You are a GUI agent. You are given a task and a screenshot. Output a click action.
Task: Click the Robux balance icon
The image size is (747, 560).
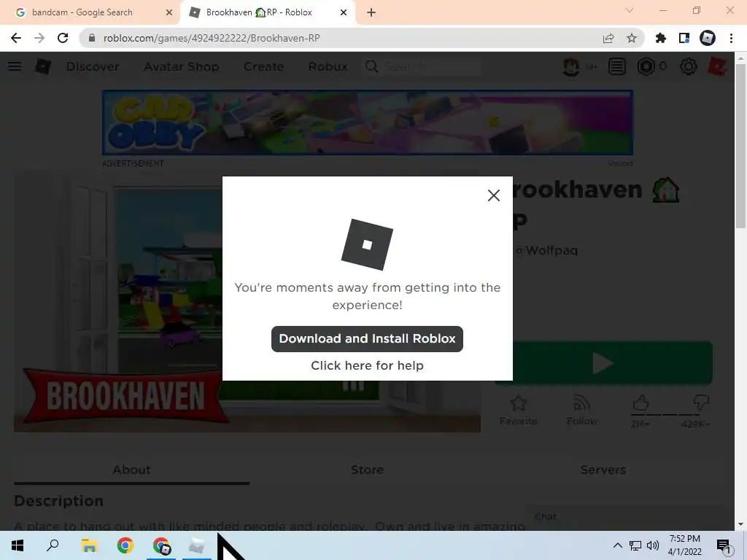pos(646,66)
